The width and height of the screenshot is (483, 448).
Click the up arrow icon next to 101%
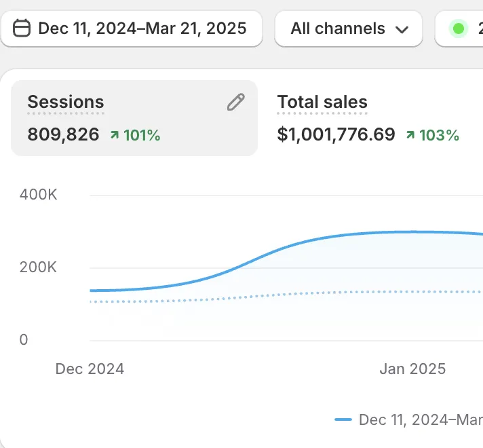(115, 134)
